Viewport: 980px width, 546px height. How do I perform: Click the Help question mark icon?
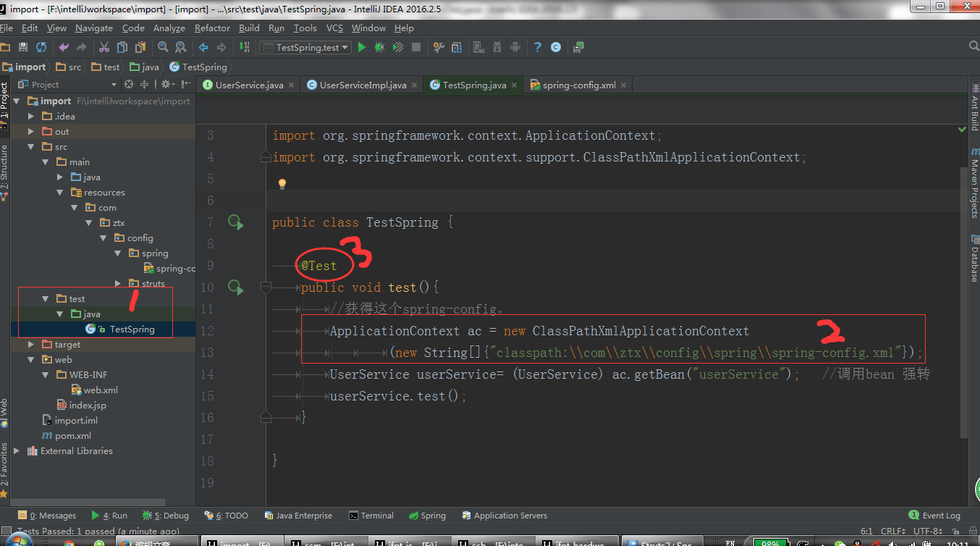tap(538, 47)
